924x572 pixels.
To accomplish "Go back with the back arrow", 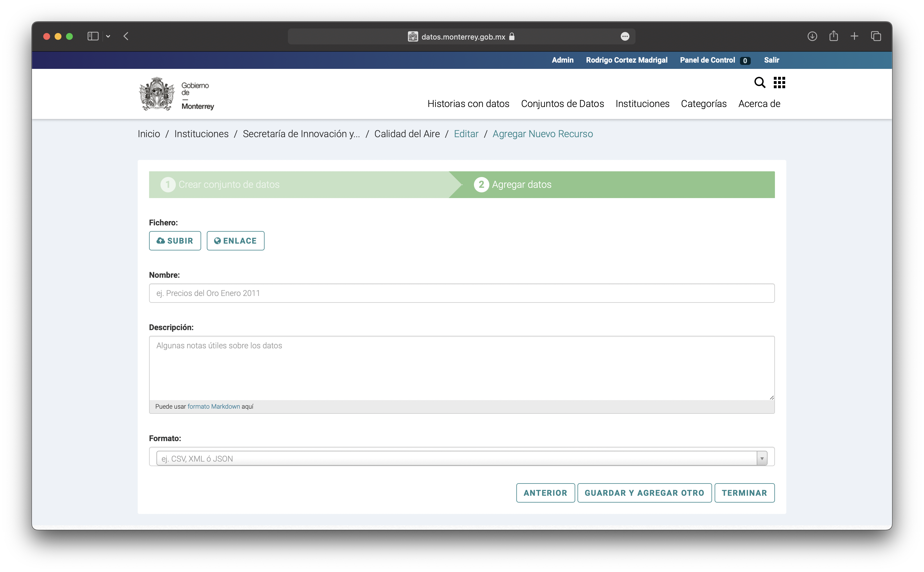I will (x=126, y=36).
